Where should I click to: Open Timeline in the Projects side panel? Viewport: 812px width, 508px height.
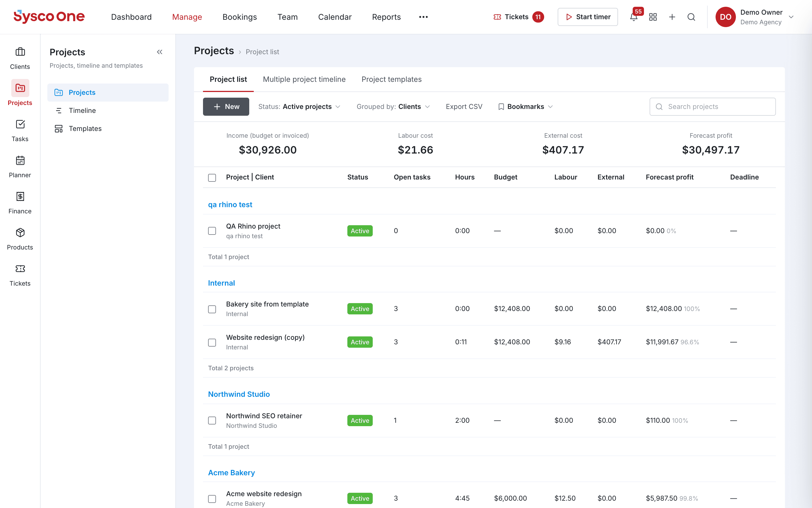(108, 111)
